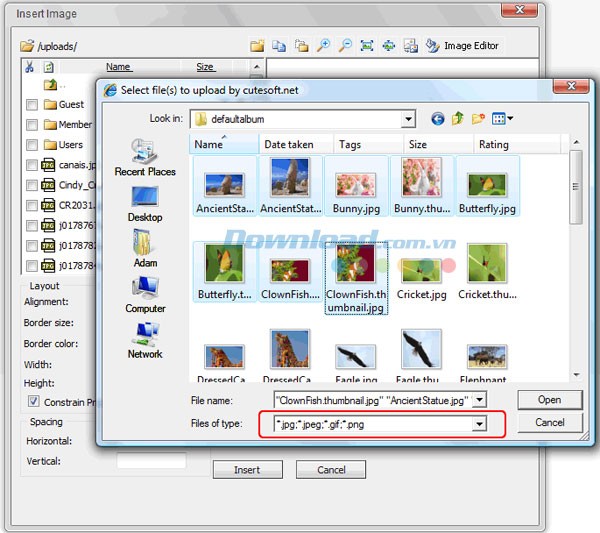Click the Up One Level icon in upload dialog

[x=458, y=119]
